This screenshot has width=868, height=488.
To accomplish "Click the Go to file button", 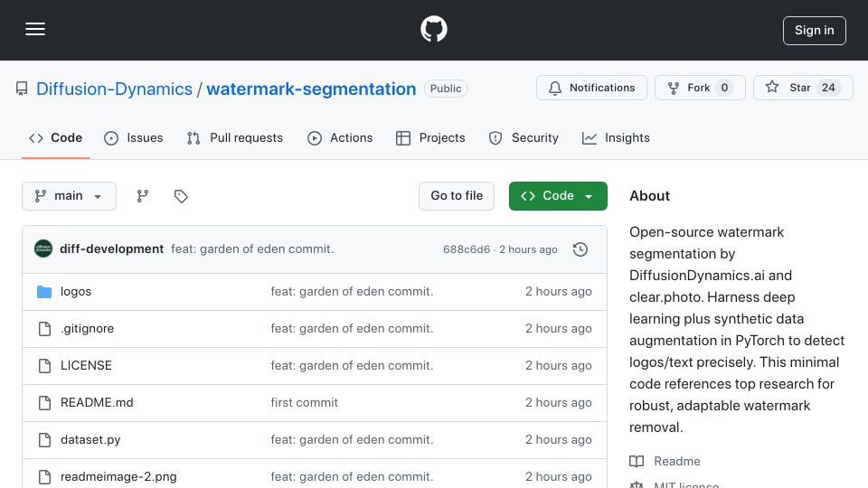I will point(456,196).
